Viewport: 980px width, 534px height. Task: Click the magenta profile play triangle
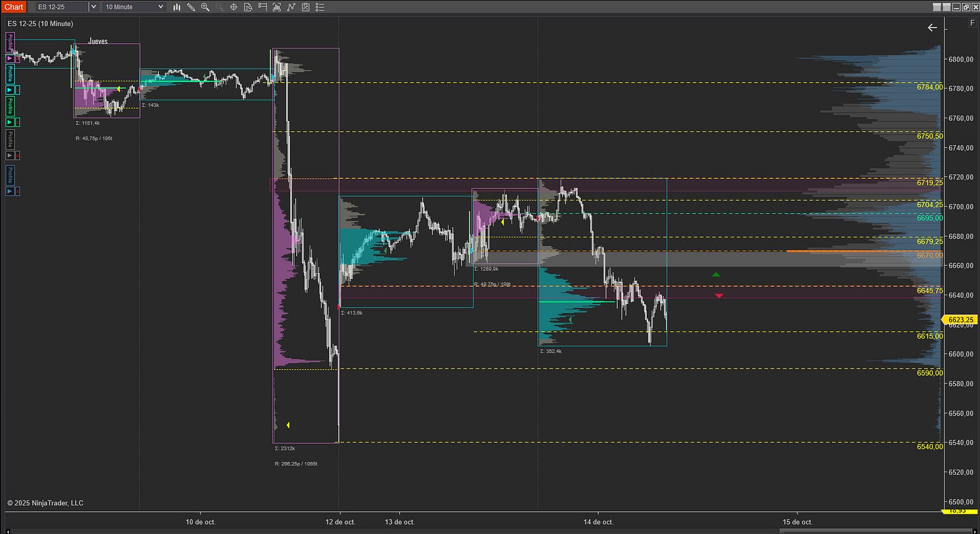[9, 59]
